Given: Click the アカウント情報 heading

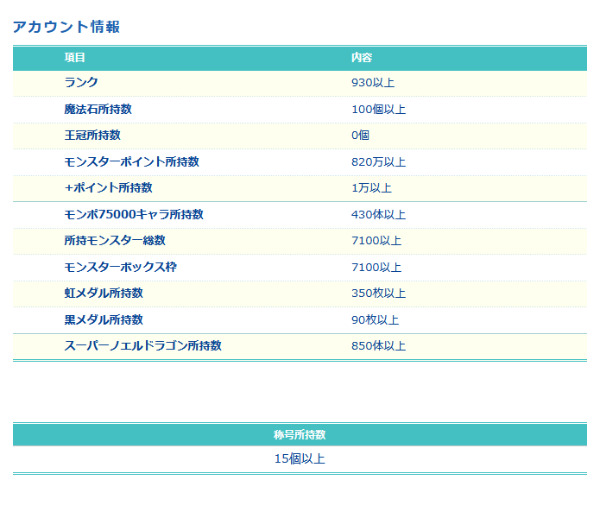Looking at the screenshot, I should (x=66, y=27).
